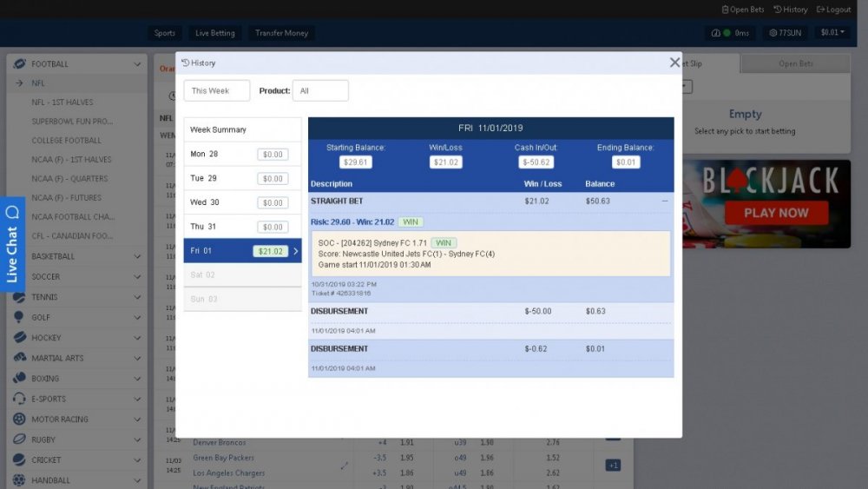
Task: Open the This Week period dropdown
Action: click(216, 90)
